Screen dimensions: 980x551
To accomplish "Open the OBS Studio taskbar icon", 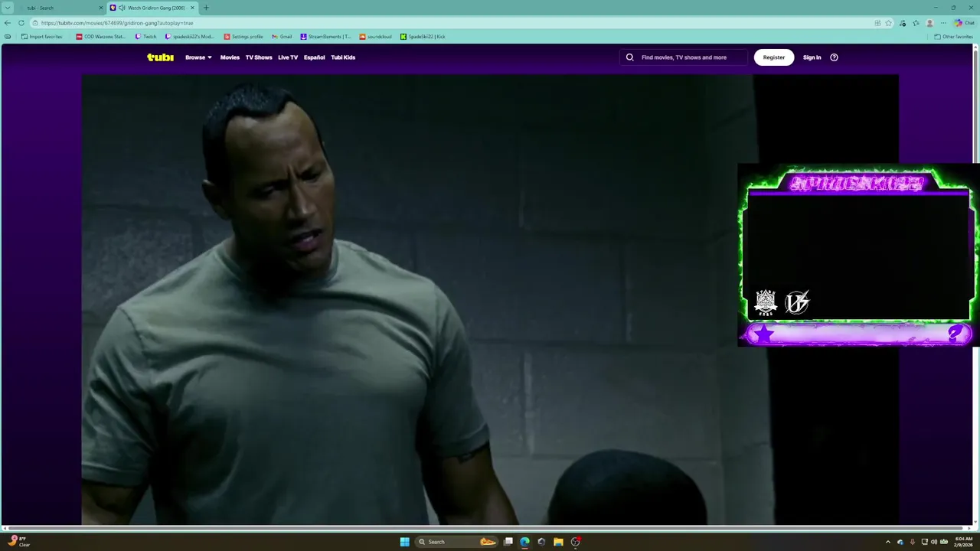I will click(575, 542).
